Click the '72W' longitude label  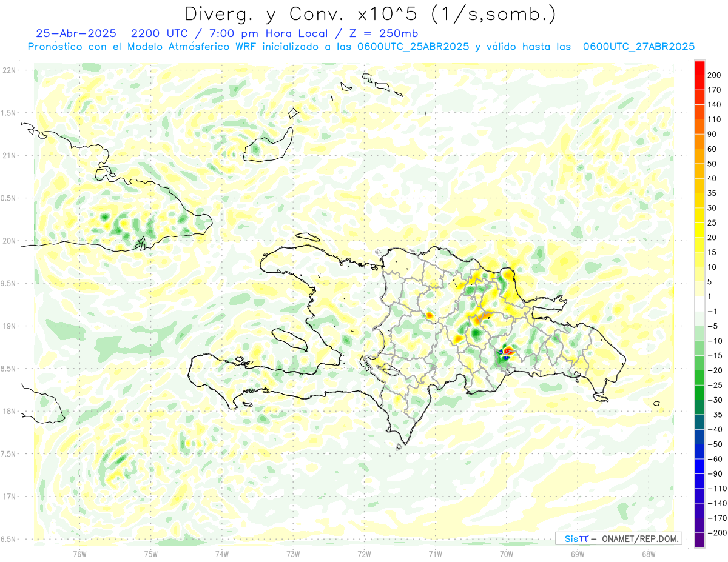pyautogui.click(x=364, y=554)
